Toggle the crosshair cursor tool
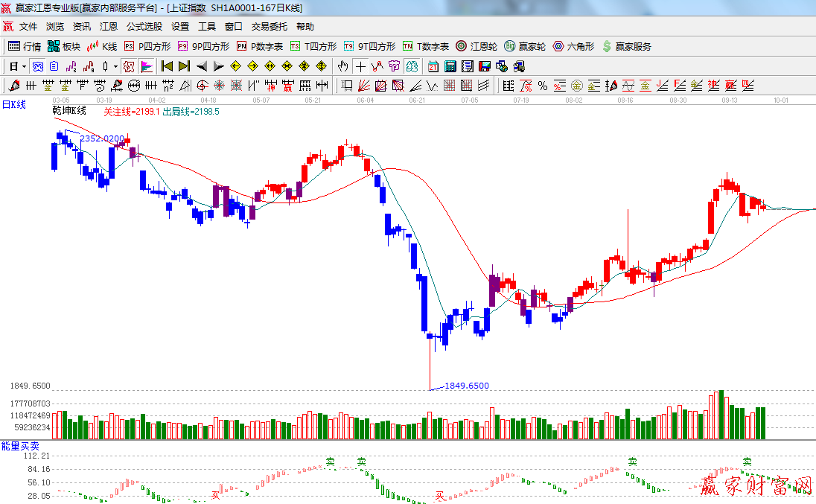This screenshot has height=504, width=816. point(360,66)
